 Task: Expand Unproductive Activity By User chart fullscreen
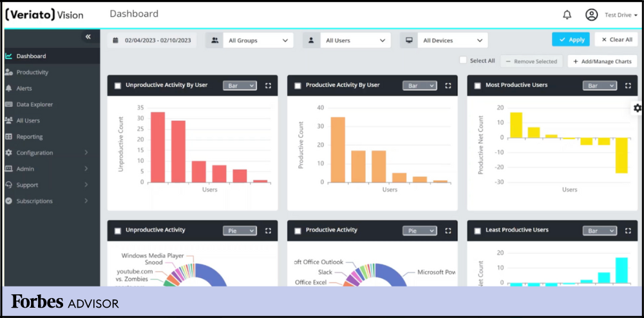pyautogui.click(x=268, y=86)
